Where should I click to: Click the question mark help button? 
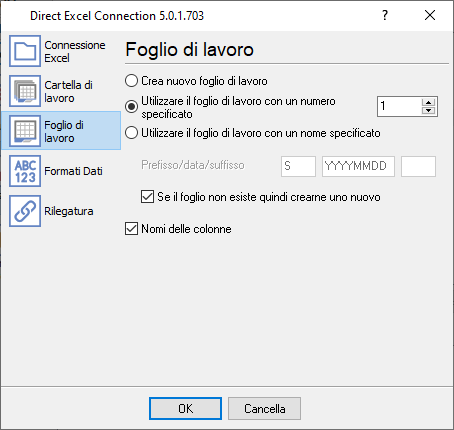[x=385, y=15]
